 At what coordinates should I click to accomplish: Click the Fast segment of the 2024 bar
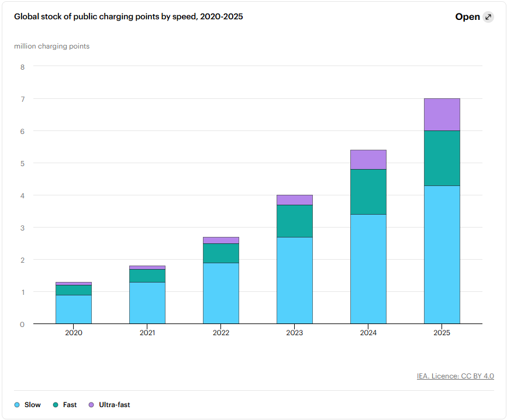(368, 192)
